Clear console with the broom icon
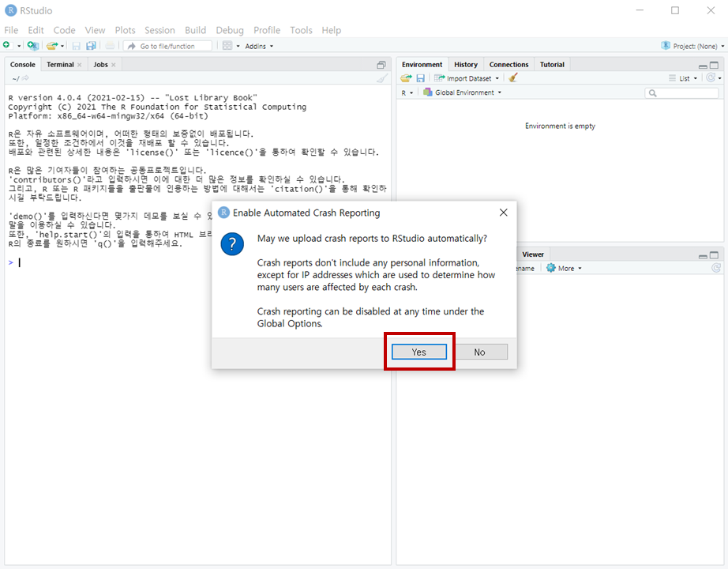The width and height of the screenshot is (728, 569). (x=381, y=78)
